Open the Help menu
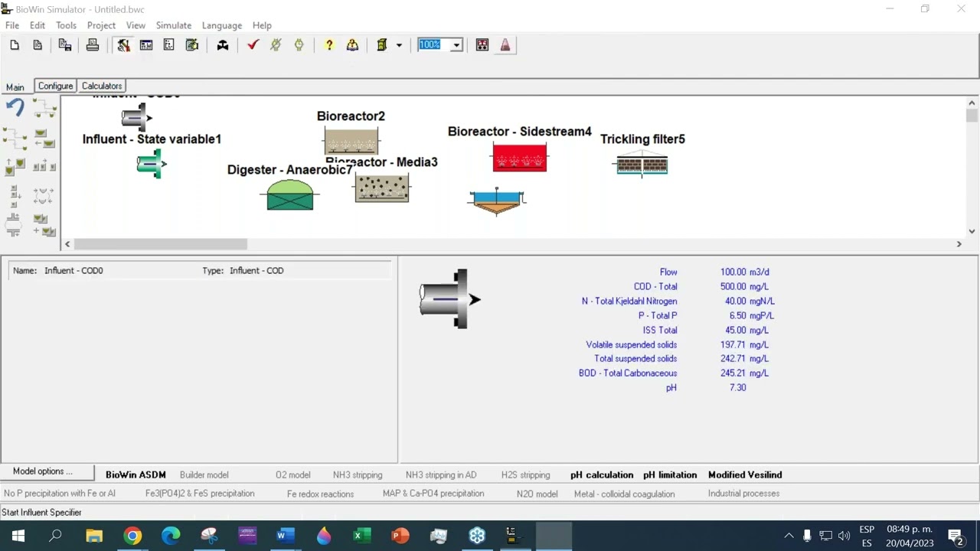The width and height of the screenshot is (980, 551). [262, 25]
